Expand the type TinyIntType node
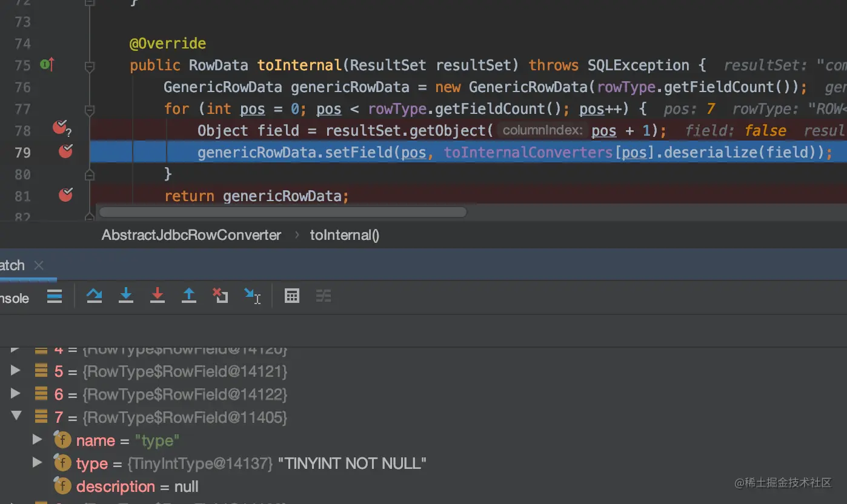 [x=37, y=462]
